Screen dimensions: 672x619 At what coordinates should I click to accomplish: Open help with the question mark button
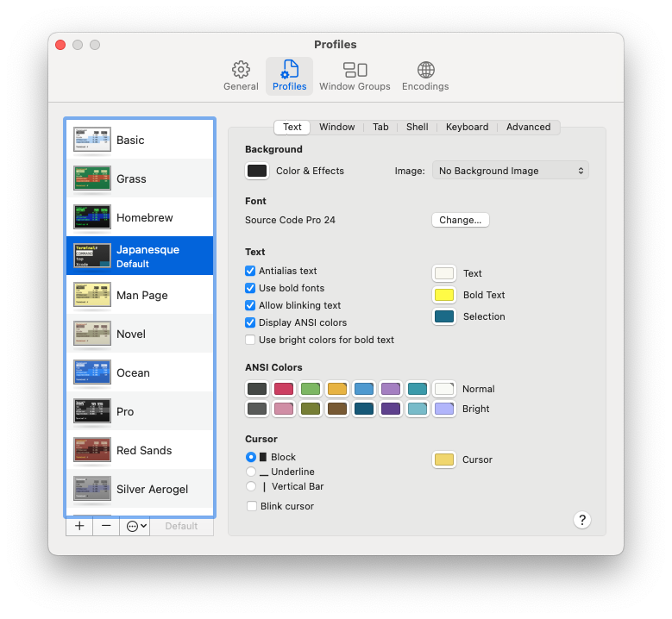(582, 520)
